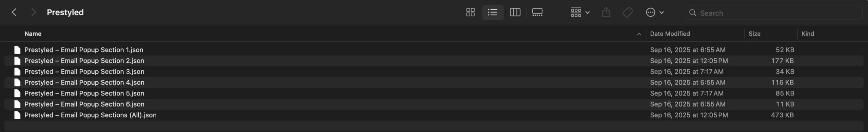Sort files by Size column header
This screenshot has width=868, height=132.
coord(754,34)
